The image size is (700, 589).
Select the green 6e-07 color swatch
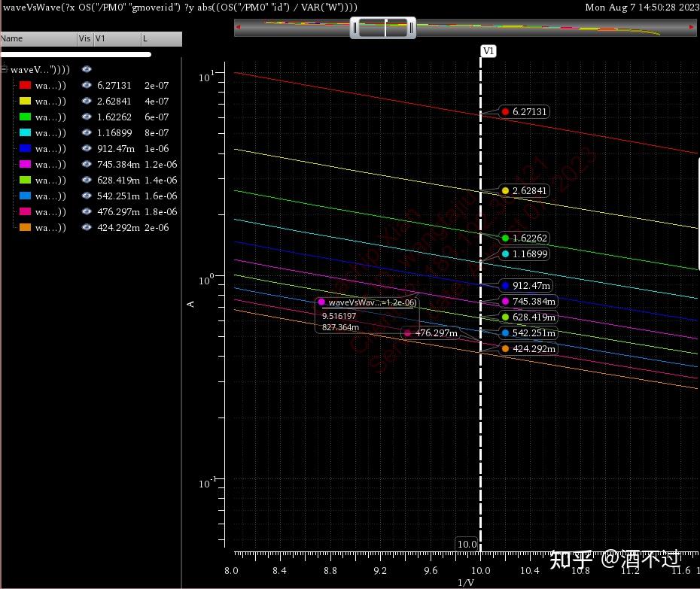pyautogui.click(x=25, y=117)
